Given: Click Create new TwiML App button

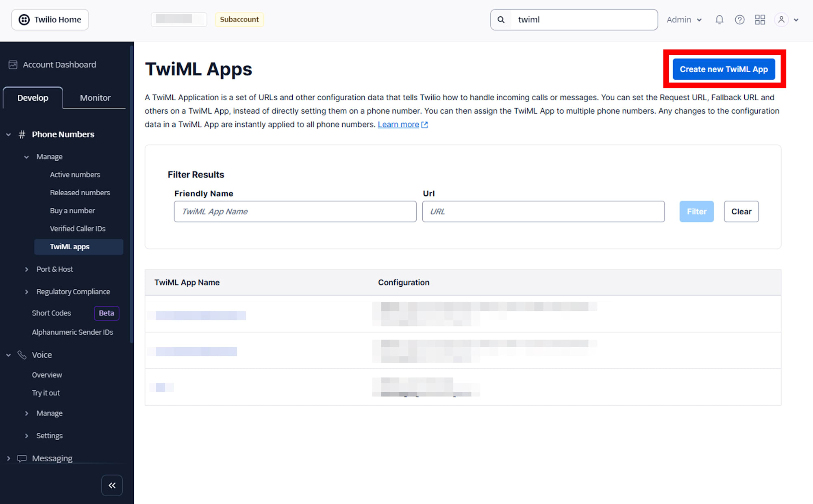Looking at the screenshot, I should click(x=724, y=69).
